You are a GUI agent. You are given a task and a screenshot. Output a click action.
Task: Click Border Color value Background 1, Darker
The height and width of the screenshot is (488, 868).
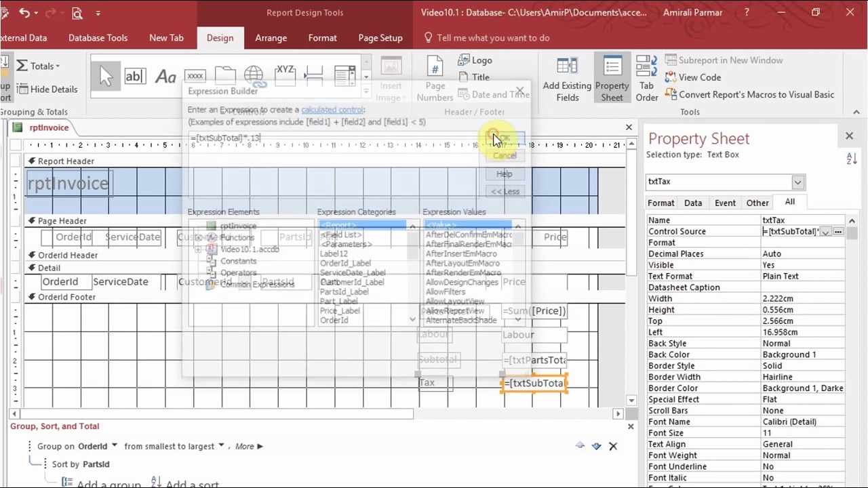(x=803, y=388)
